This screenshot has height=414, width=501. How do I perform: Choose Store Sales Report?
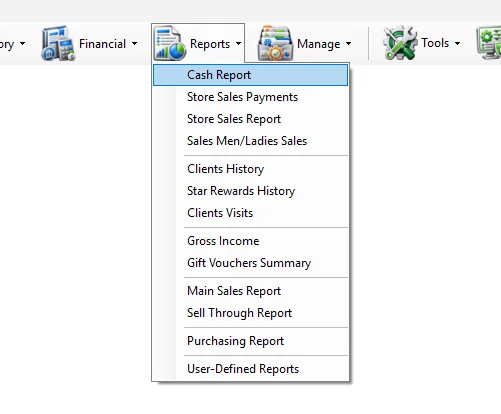pyautogui.click(x=250, y=119)
